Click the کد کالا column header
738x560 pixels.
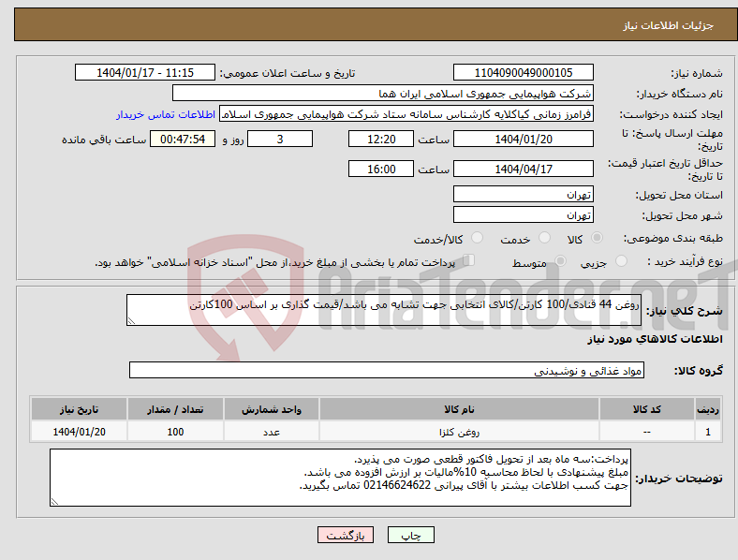click(x=647, y=409)
